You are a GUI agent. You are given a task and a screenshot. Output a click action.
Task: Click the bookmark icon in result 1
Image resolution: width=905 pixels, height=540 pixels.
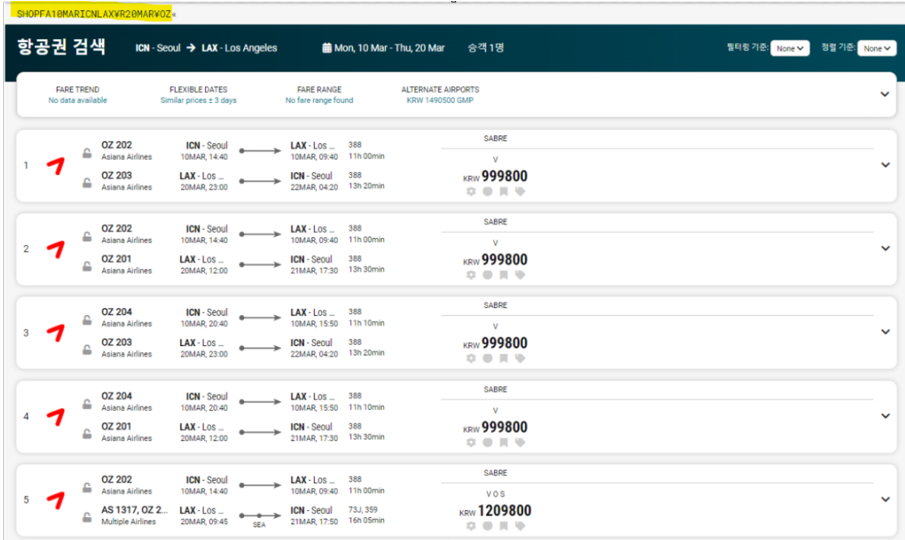(504, 192)
